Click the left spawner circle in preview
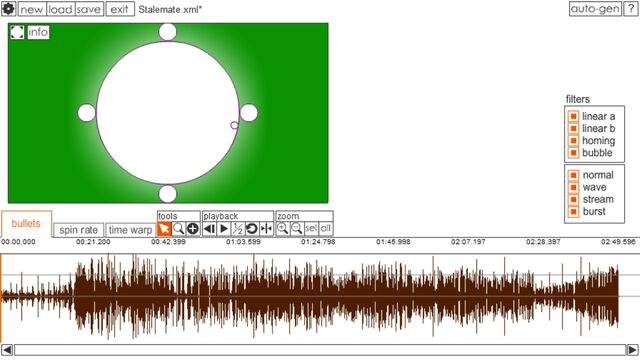The height and width of the screenshot is (360, 640). tap(87, 113)
